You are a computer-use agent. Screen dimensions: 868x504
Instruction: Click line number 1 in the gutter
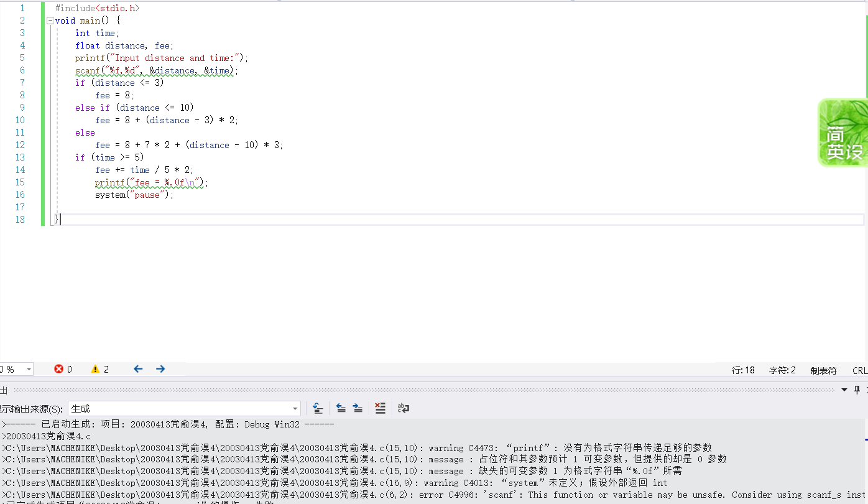(23, 8)
